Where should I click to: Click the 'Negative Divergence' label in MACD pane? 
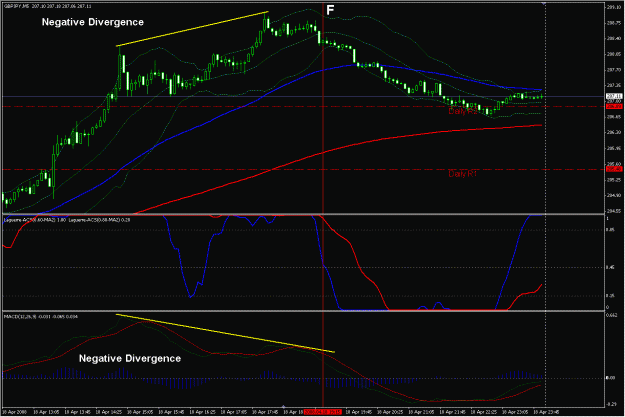130,358
